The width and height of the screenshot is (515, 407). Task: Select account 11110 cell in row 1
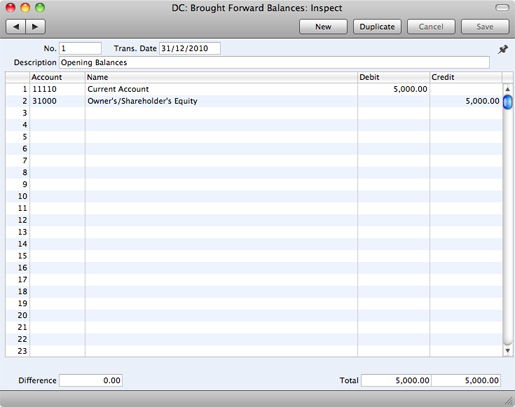click(x=57, y=89)
